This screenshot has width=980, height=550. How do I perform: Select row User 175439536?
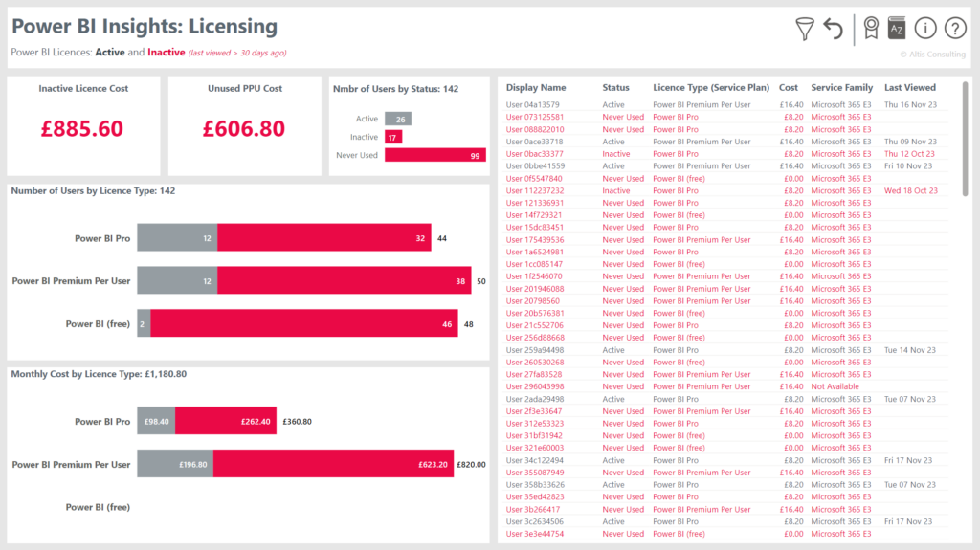pos(726,240)
